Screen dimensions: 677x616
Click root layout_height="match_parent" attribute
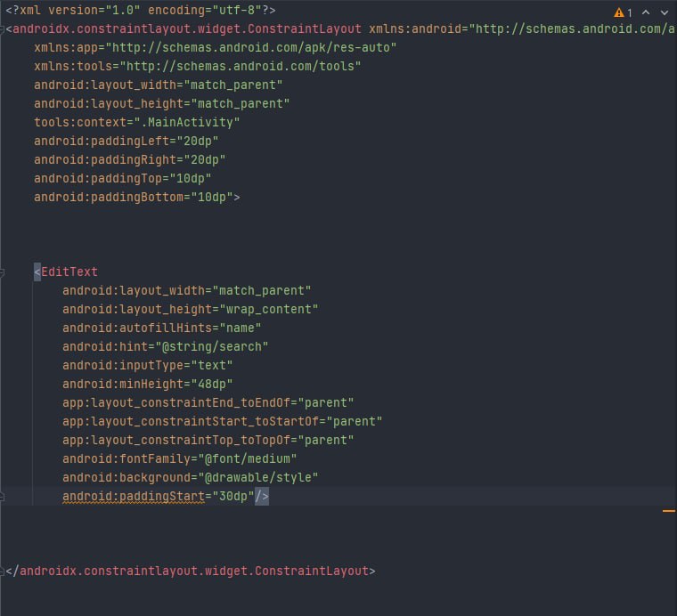(161, 103)
